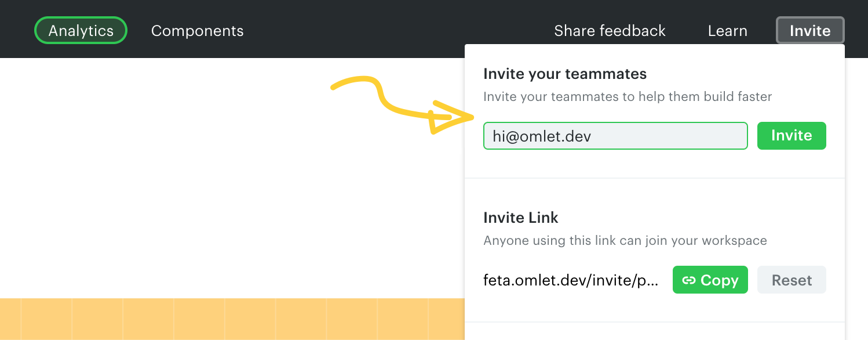
Task: Focus the teammate email input field
Action: pos(615,136)
